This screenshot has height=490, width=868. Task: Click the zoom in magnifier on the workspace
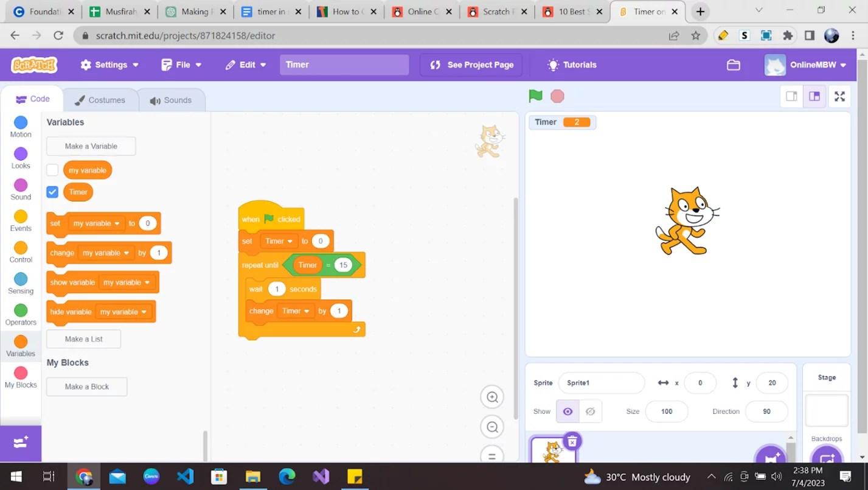tap(491, 396)
